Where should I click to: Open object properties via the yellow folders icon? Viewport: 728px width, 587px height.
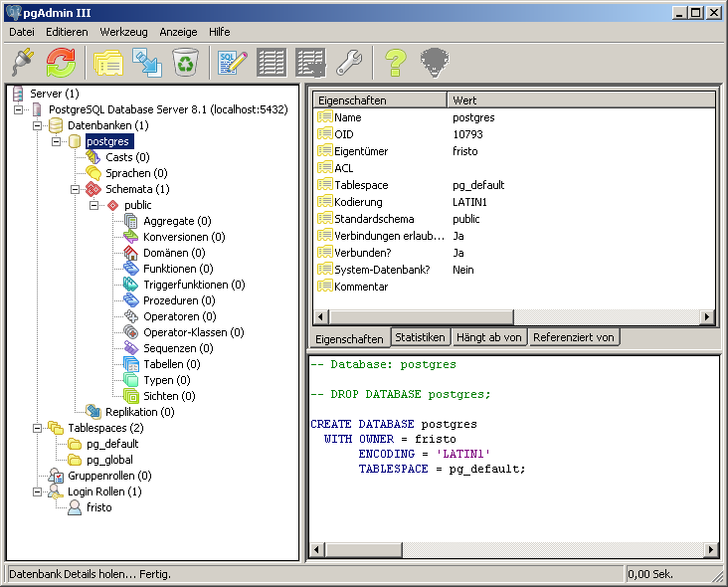click(108, 63)
